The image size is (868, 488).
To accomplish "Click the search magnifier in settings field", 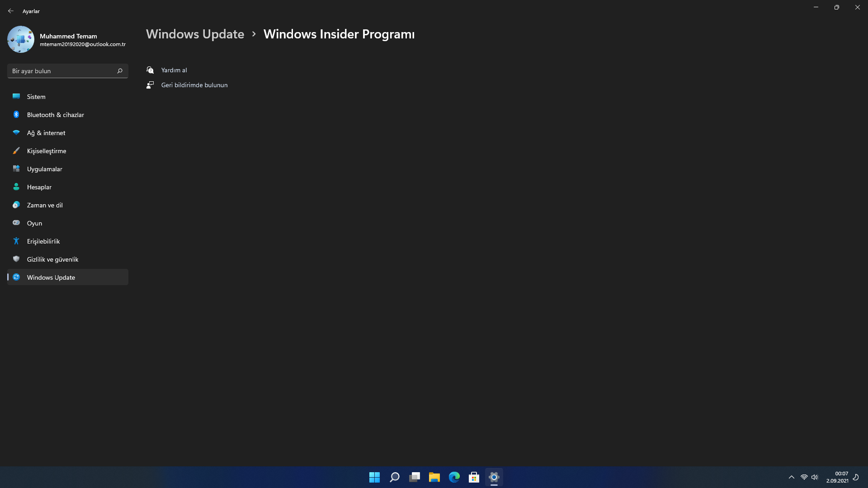I will click(120, 71).
